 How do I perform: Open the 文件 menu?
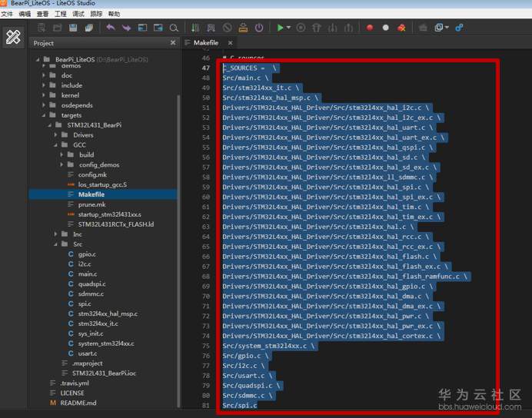[x=7, y=14]
